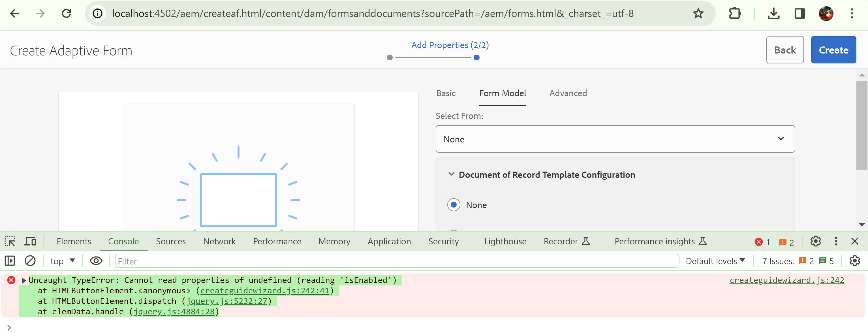This screenshot has height=333, width=868.
Task: Click the inspect element picker icon
Action: pyautogui.click(x=10, y=241)
